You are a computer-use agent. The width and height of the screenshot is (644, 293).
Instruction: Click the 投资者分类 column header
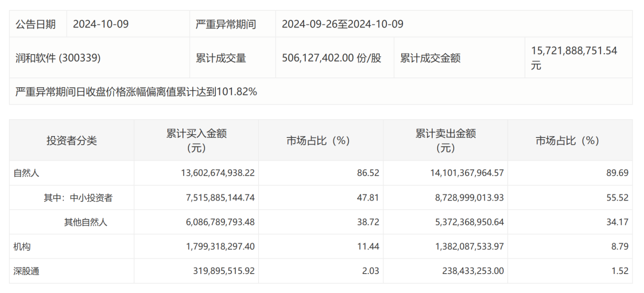(72, 141)
